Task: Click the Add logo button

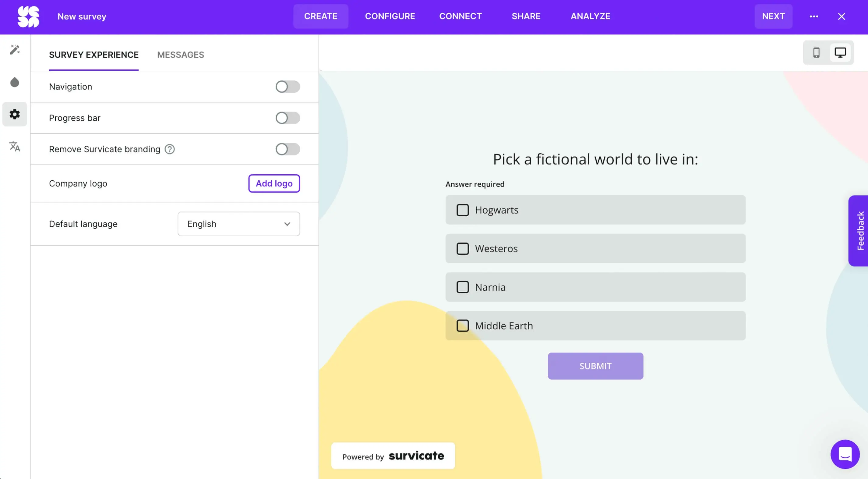Action: click(x=274, y=183)
